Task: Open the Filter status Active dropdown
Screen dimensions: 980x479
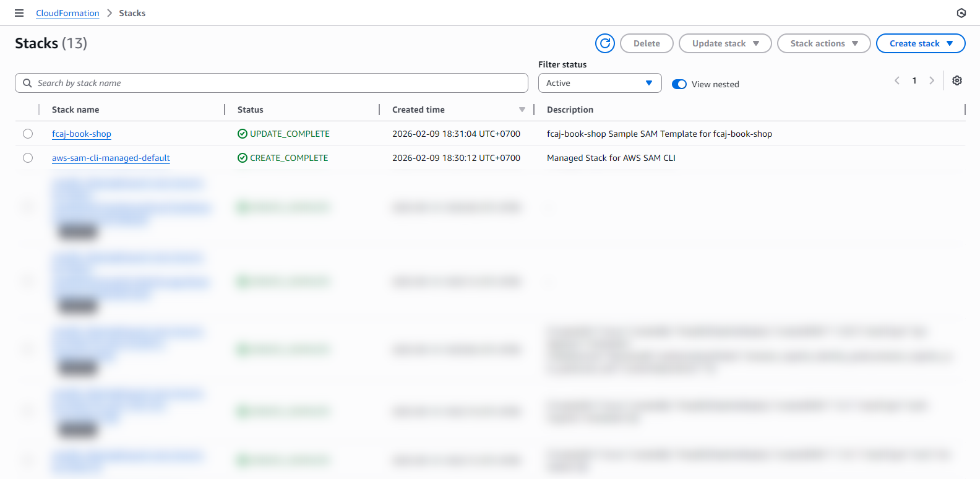Action: click(600, 83)
